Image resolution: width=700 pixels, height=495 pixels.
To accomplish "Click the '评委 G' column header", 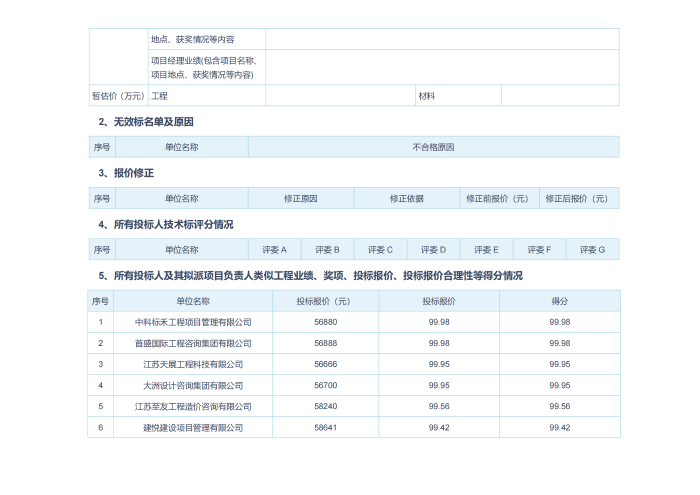I will point(592,250).
